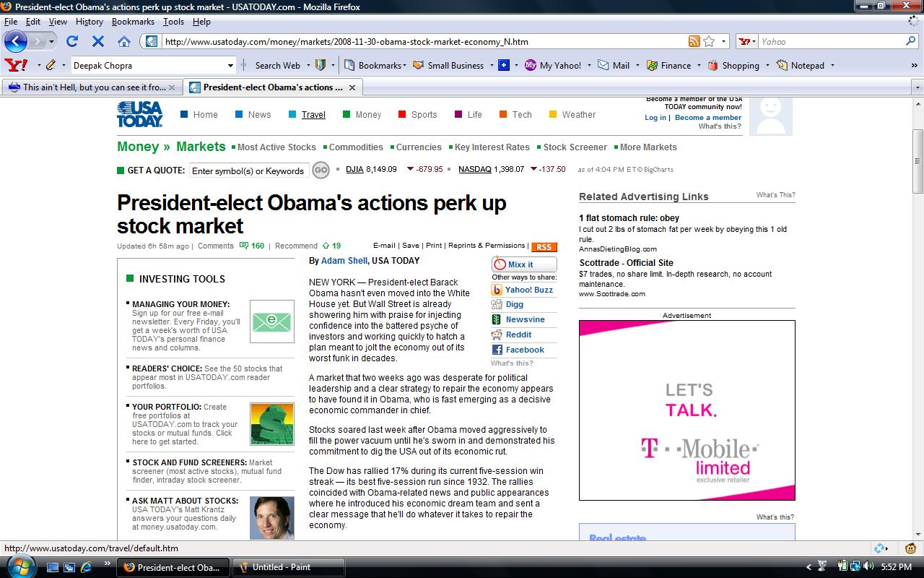Click the GO quote lookup button
The image size is (924, 578).
click(321, 170)
